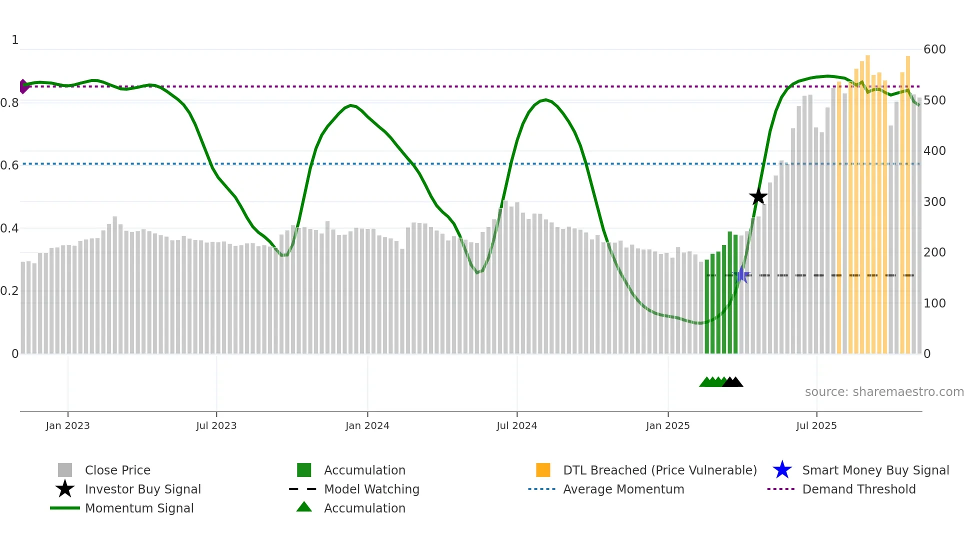This screenshot has height=551, width=980.
Task: Click the Smart Money Buy Signal legend star
Action: [x=782, y=470]
